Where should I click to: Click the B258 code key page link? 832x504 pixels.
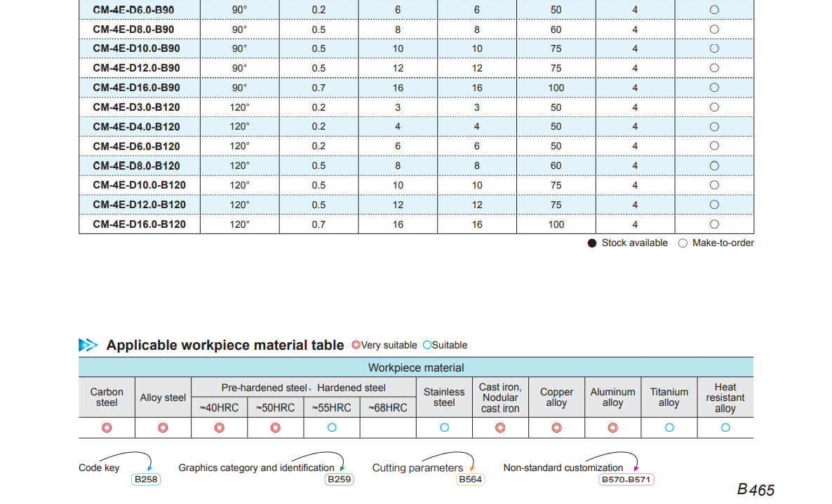pyautogui.click(x=146, y=479)
